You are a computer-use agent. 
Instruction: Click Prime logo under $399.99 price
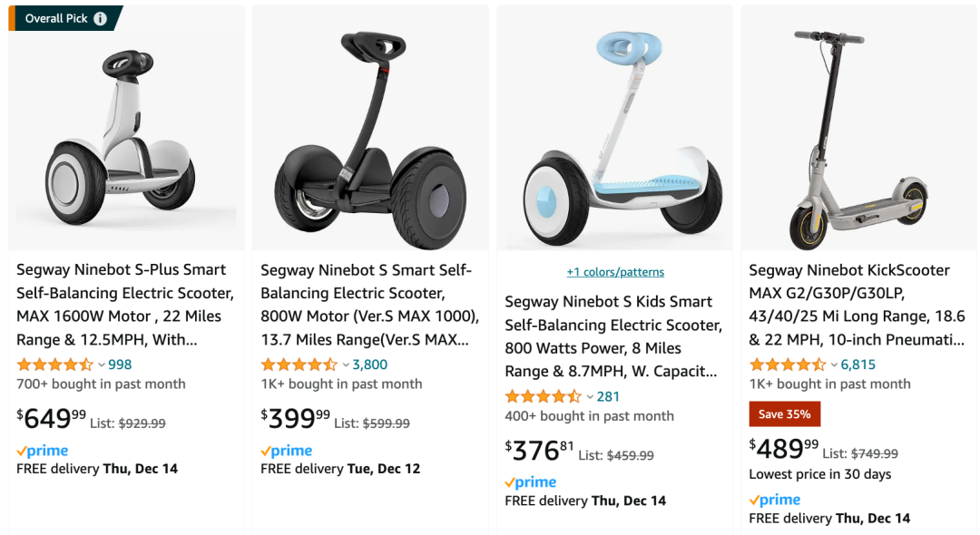pyautogui.click(x=287, y=451)
